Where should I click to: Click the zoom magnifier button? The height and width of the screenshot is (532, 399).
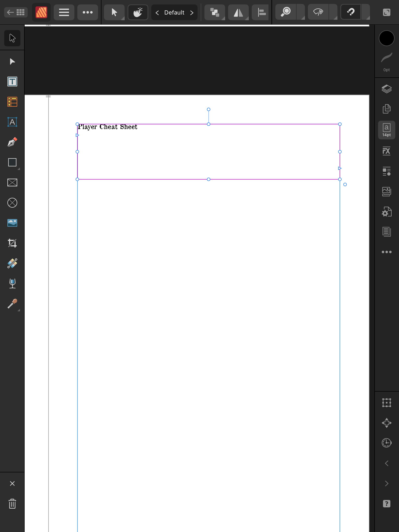pos(286,12)
